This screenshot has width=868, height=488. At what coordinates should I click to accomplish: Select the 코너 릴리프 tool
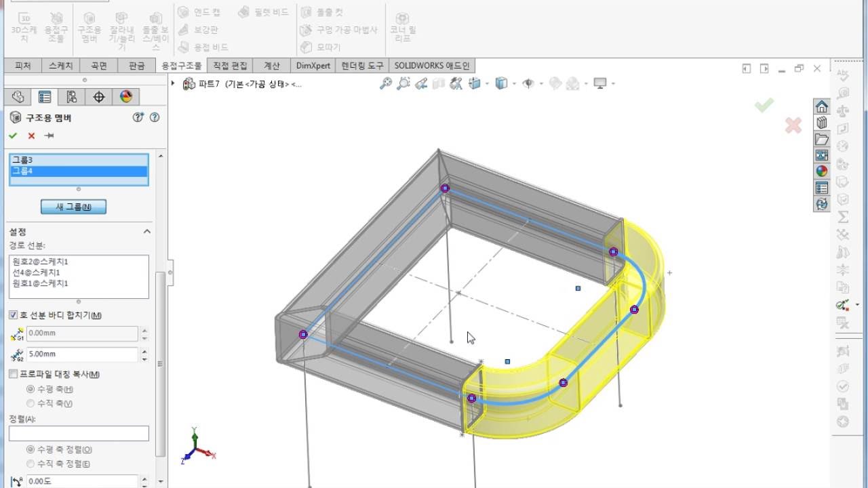[x=403, y=27]
